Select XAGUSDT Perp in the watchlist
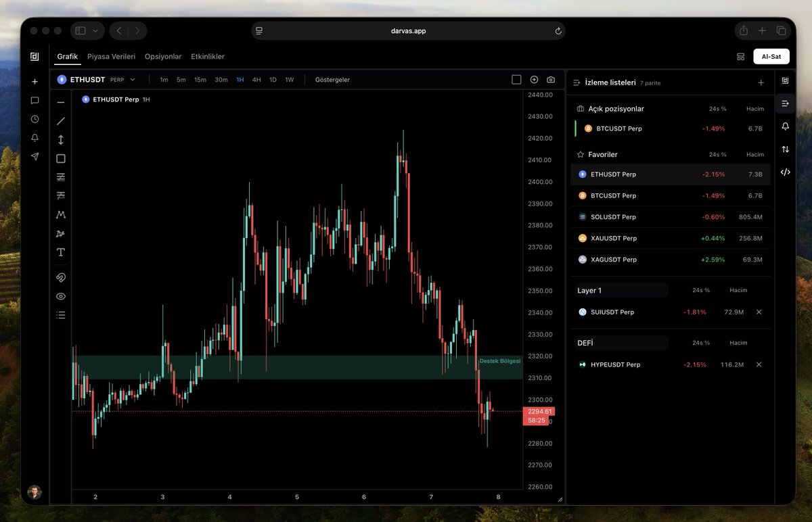The width and height of the screenshot is (812, 522). tap(671, 260)
